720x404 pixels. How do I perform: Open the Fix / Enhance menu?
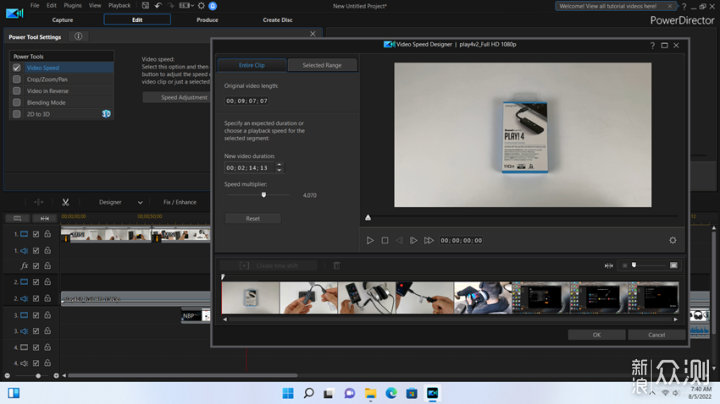(x=181, y=202)
